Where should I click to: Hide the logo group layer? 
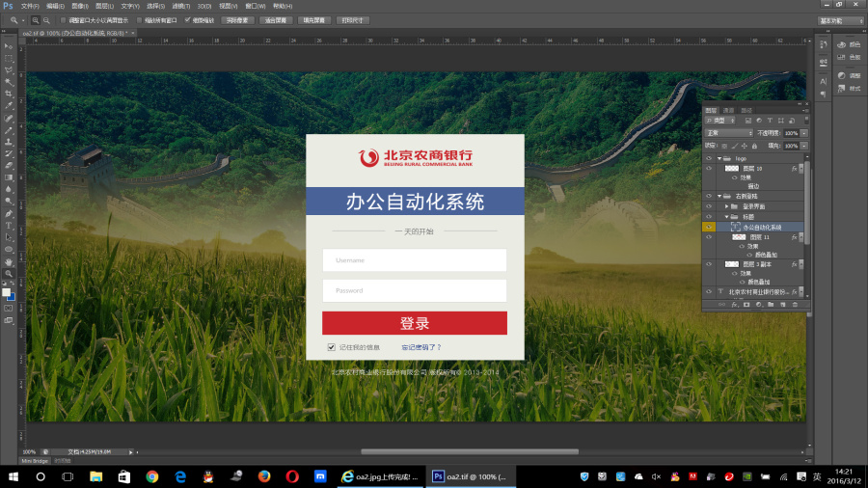pos(709,159)
